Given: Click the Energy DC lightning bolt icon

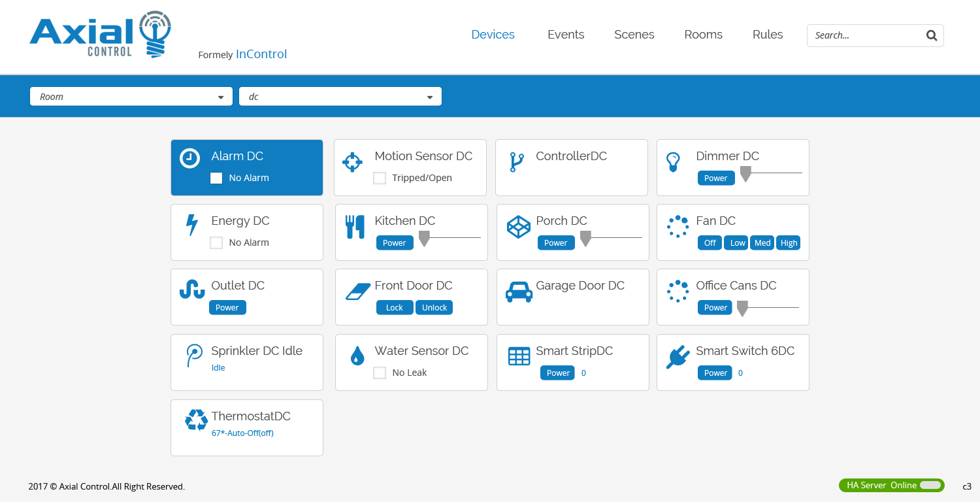Looking at the screenshot, I should click(x=191, y=225).
